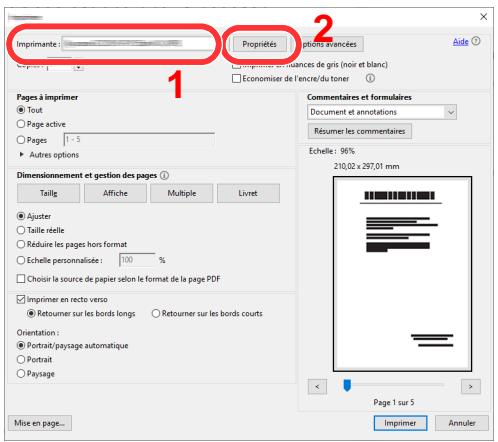The height and width of the screenshot is (442, 498).
Task: Tick Choisir la source de papier checkbox
Action: pyautogui.click(x=21, y=279)
